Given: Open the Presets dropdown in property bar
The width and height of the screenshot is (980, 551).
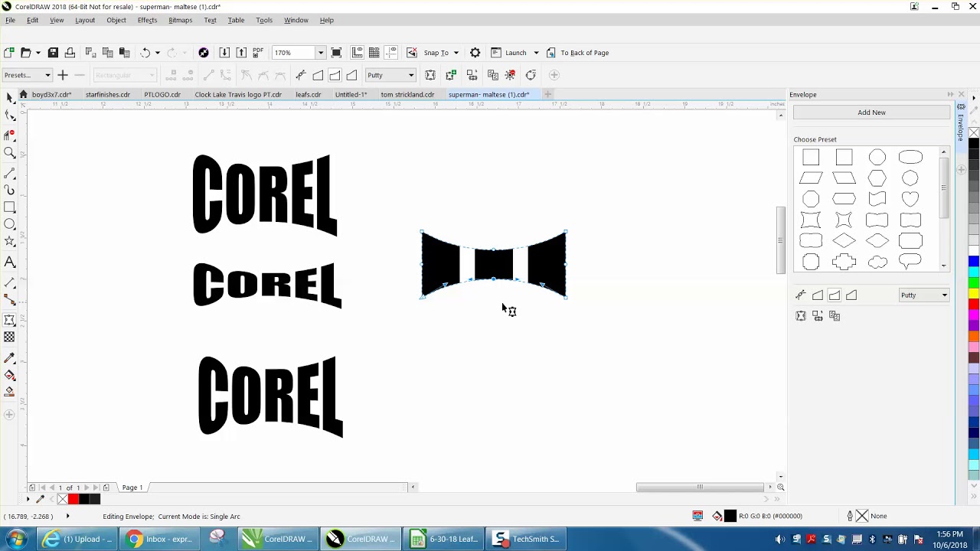Looking at the screenshot, I should [x=27, y=75].
